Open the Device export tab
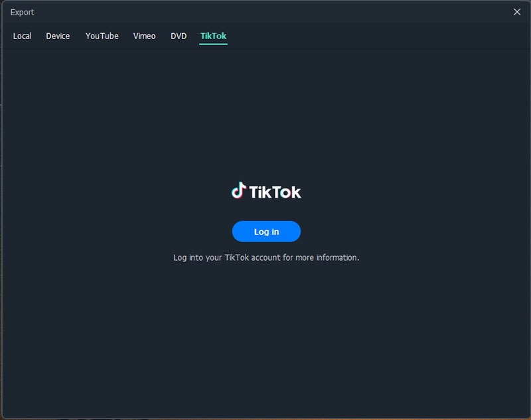Viewport: 531px width, 420px height. coord(58,36)
